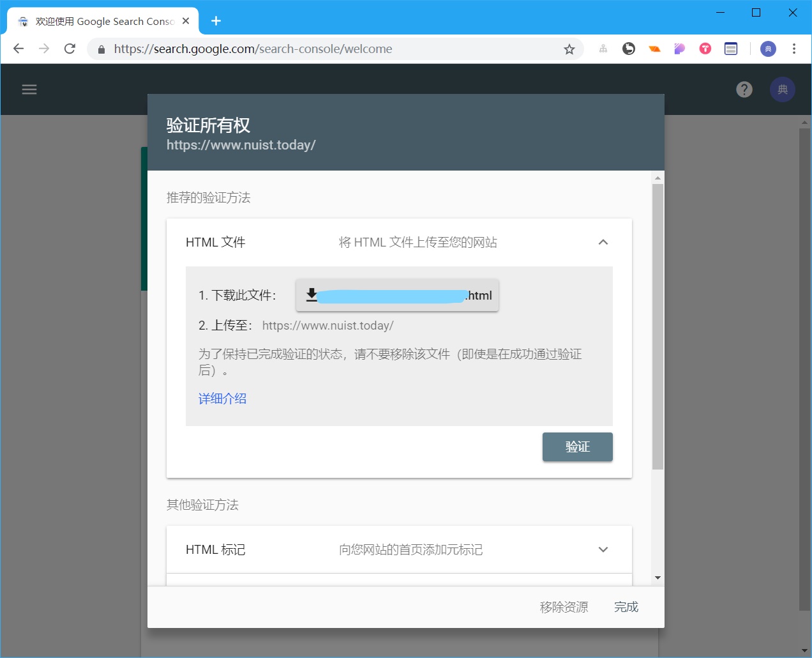Click the dialog scrollbar down arrow

[x=658, y=578]
